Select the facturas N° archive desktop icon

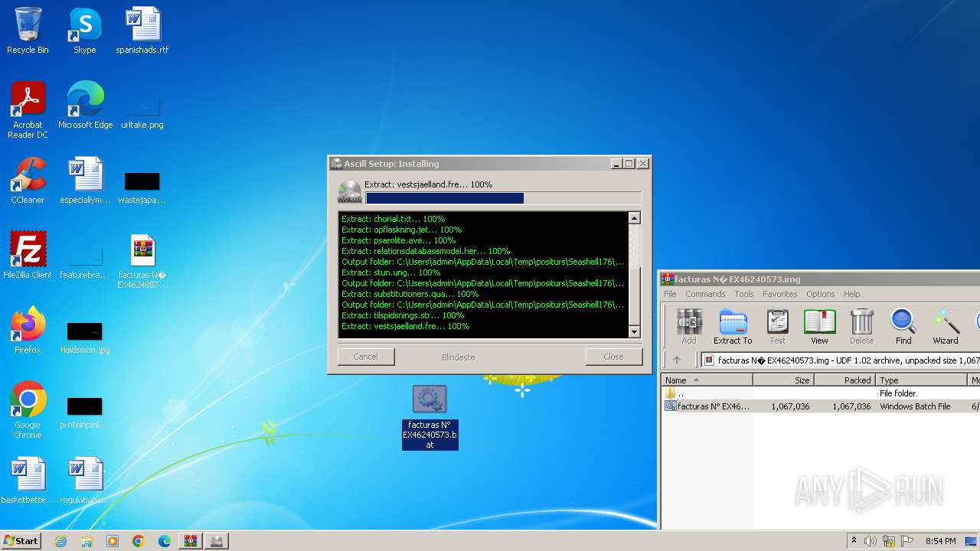142,261
